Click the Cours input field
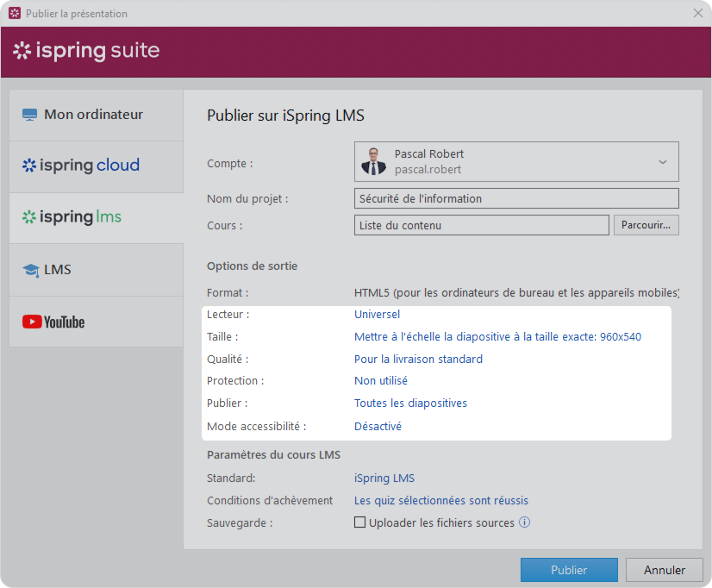 481,226
